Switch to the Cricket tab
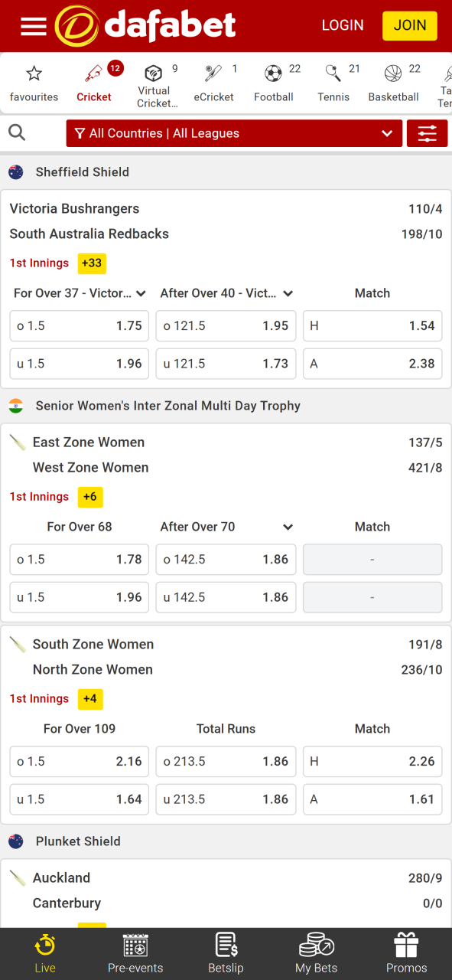 pyautogui.click(x=93, y=82)
